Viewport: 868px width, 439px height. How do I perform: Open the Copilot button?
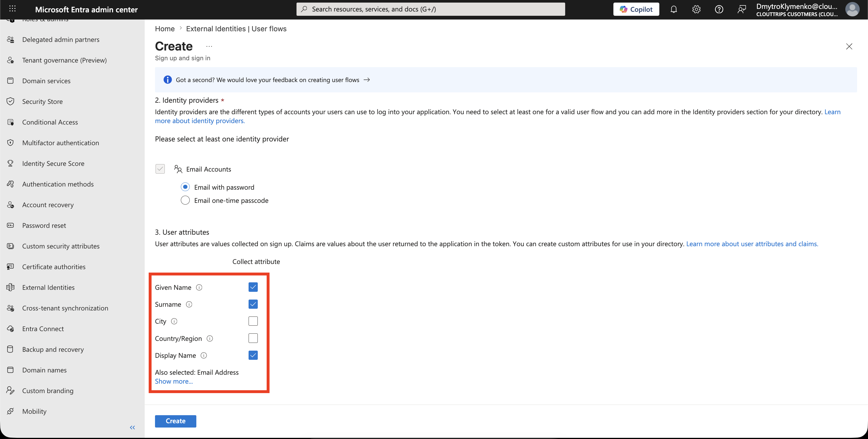(636, 9)
